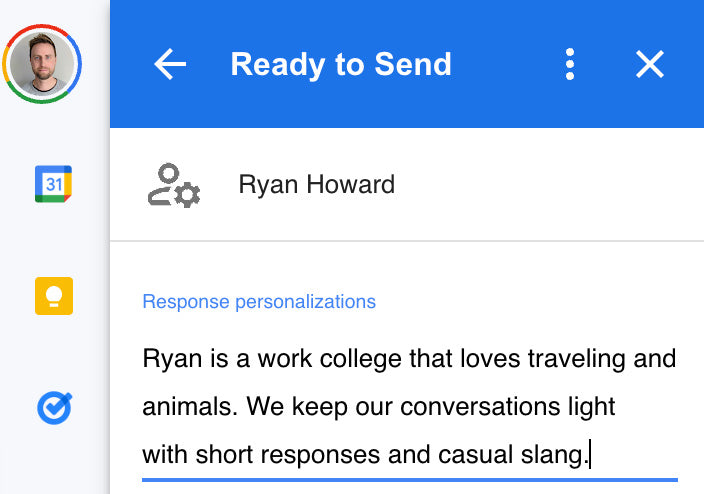This screenshot has height=494, width=704.
Task: Click the contact settings person-gear icon
Action: point(174,185)
